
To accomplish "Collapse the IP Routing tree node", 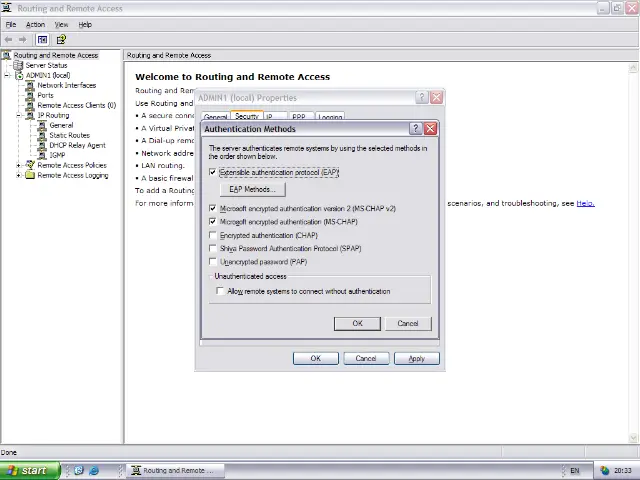I will click(18, 116).
